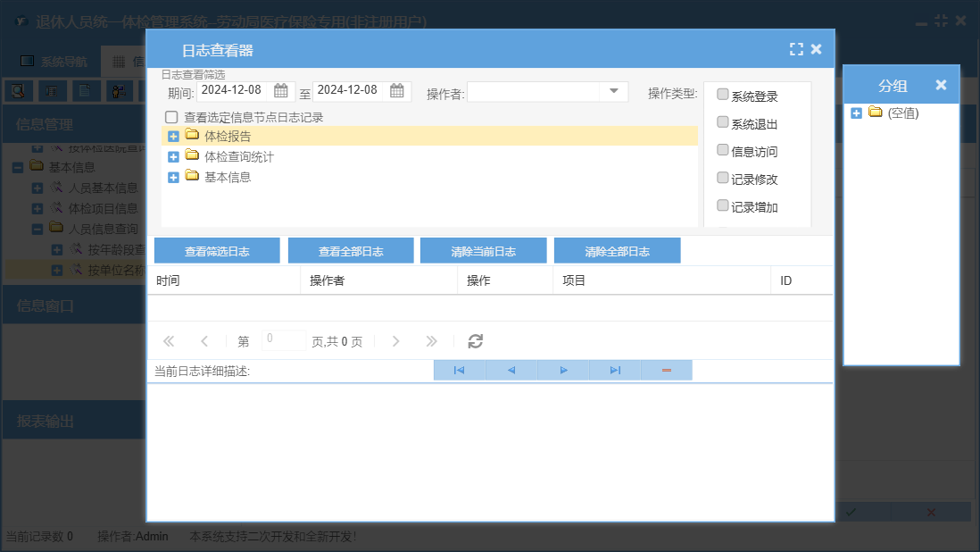Open the start date calendar picker

pos(280,90)
